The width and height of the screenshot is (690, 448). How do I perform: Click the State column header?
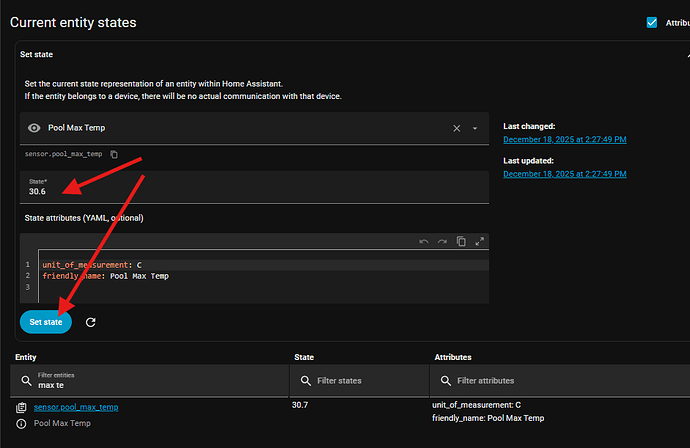click(x=304, y=357)
